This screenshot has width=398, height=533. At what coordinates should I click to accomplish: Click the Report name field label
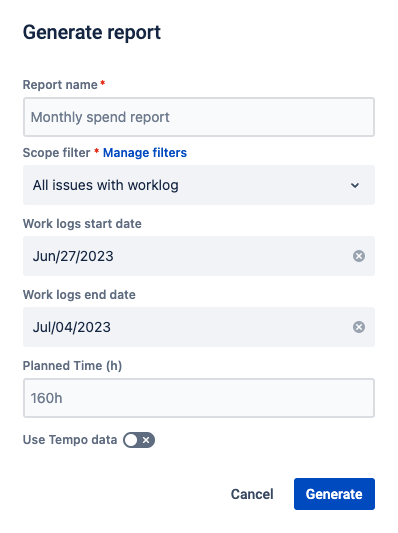pos(60,85)
